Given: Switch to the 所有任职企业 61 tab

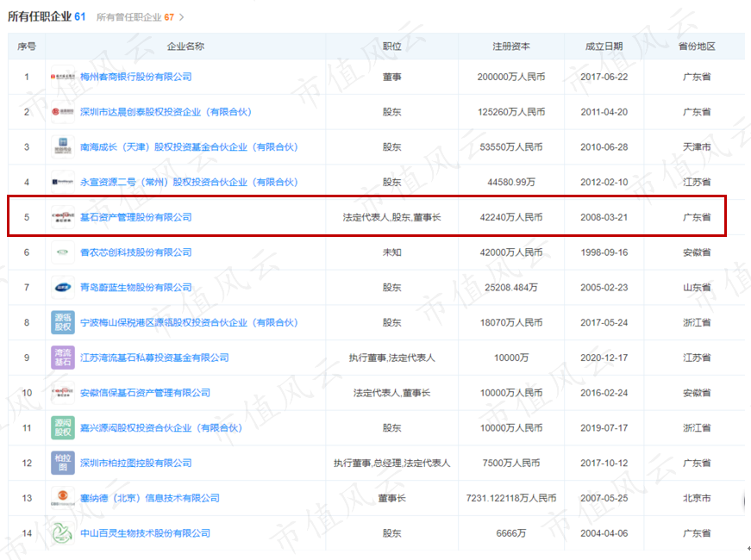Looking at the screenshot, I should pyautogui.click(x=47, y=16).
